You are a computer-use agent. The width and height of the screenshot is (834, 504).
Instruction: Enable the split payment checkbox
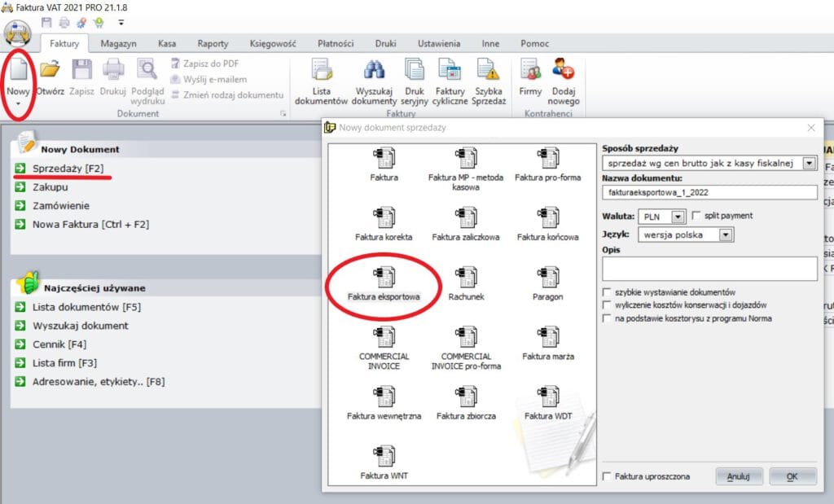point(696,216)
